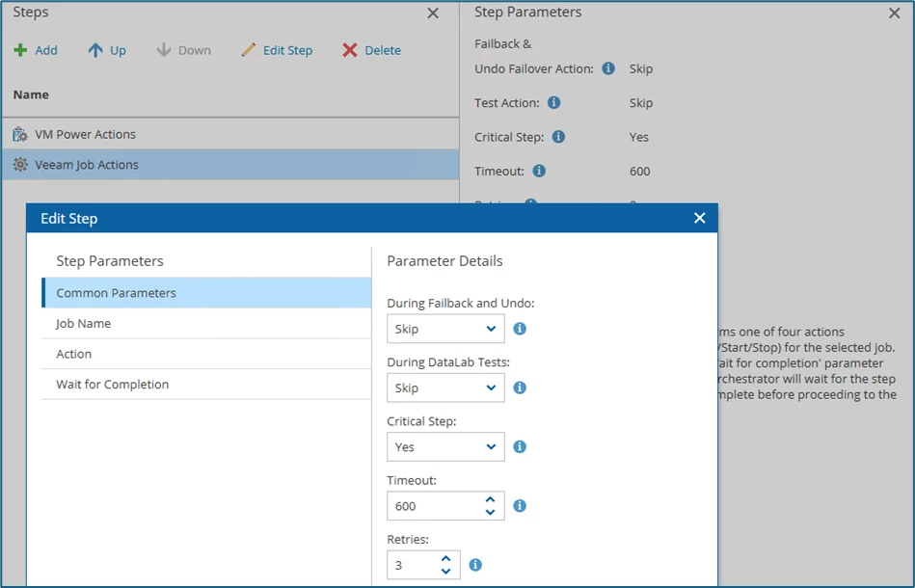The height and width of the screenshot is (588, 915).
Task: Open the During Failback and Undo dropdown
Action: (x=445, y=329)
